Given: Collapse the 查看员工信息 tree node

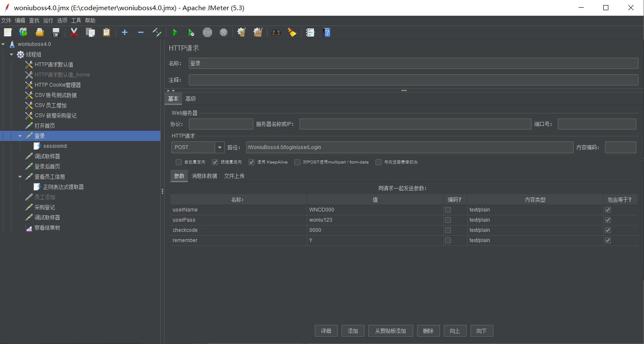Looking at the screenshot, I should (x=20, y=177).
